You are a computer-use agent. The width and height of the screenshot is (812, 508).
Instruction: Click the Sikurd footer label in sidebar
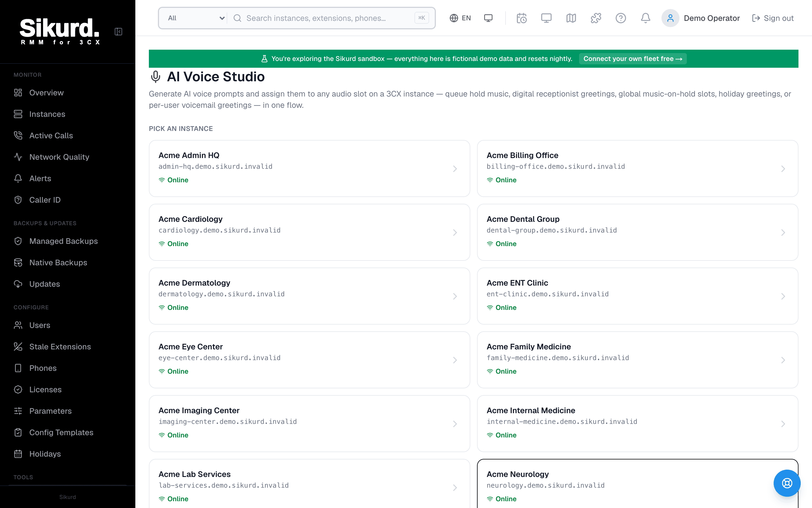tap(67, 497)
